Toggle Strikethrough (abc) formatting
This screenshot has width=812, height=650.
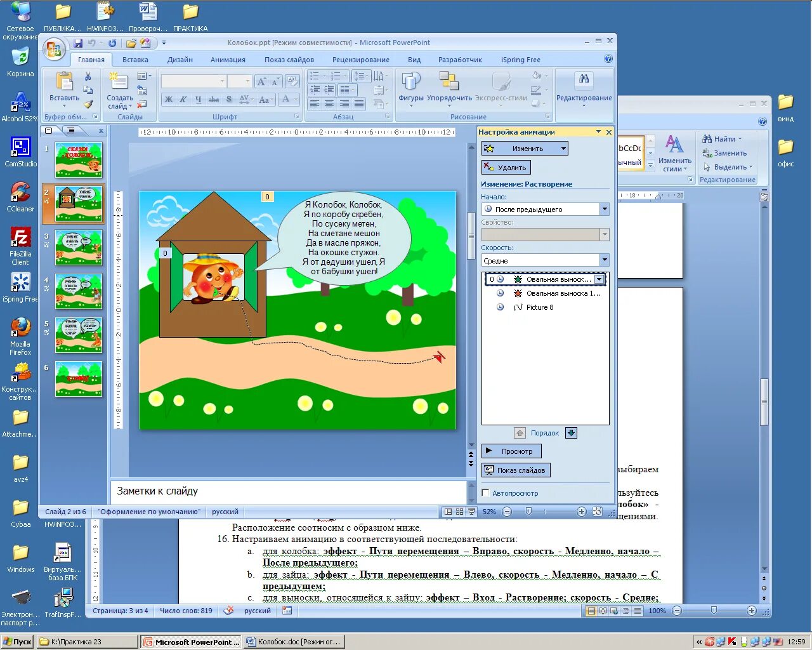coord(214,99)
